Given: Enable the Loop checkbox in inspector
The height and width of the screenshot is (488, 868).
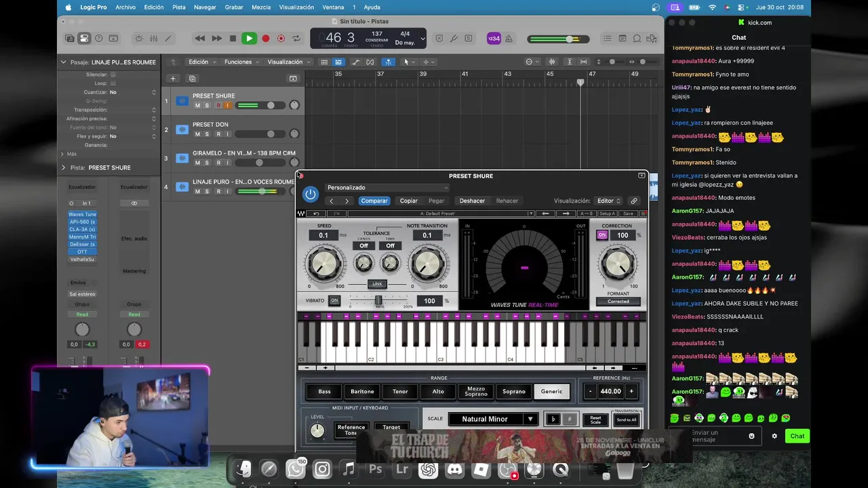Looking at the screenshot, I should coord(113,83).
